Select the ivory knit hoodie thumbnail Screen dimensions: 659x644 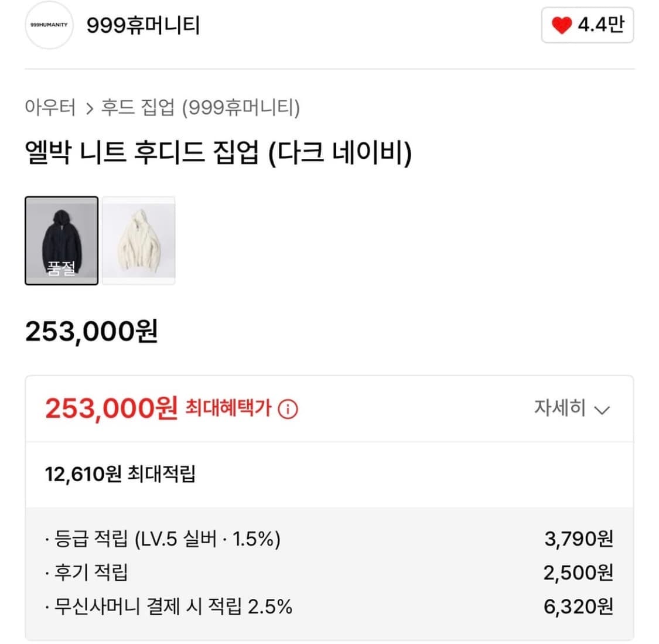(x=139, y=241)
